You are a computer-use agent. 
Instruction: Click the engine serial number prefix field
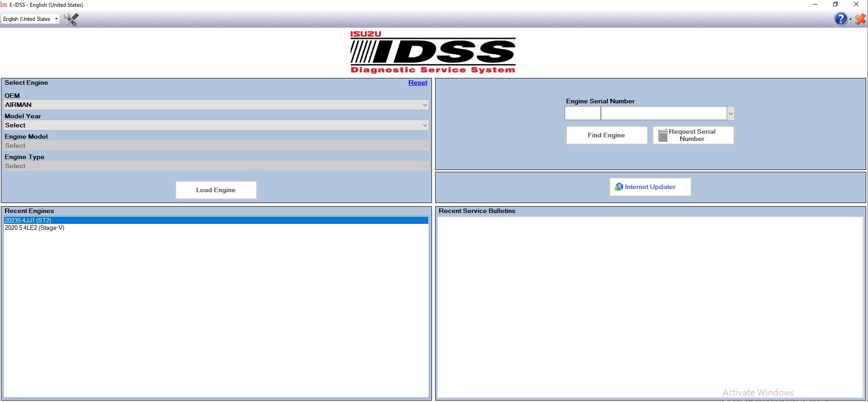click(582, 113)
